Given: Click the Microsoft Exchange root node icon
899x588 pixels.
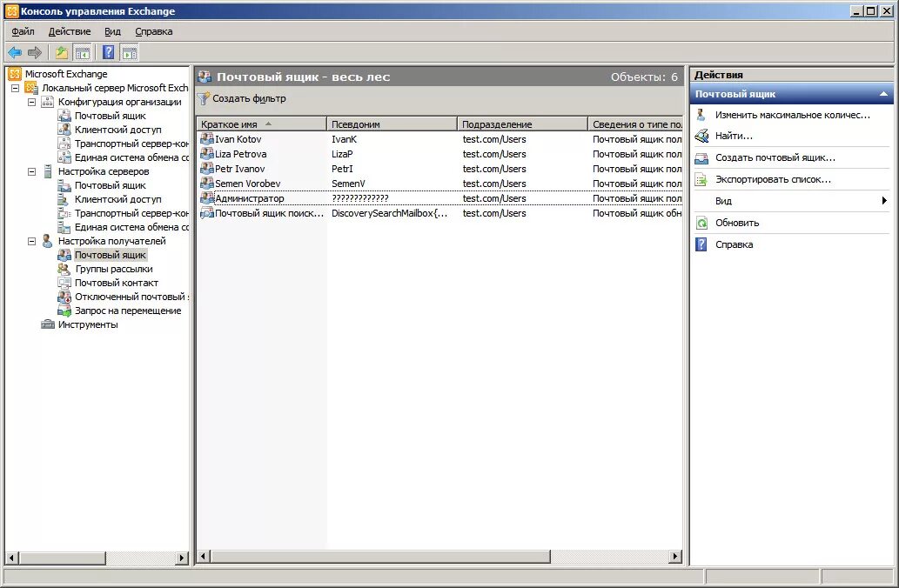Looking at the screenshot, I should click(15, 74).
